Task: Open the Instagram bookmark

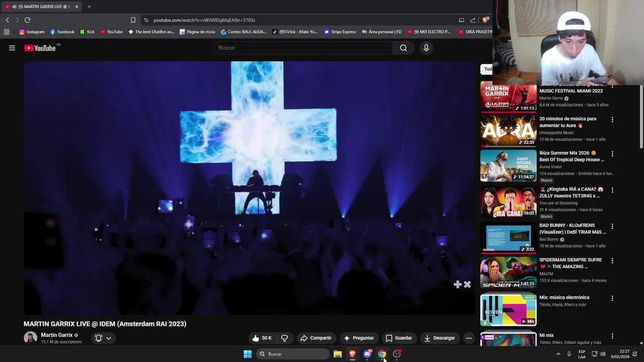Action: (x=32, y=32)
